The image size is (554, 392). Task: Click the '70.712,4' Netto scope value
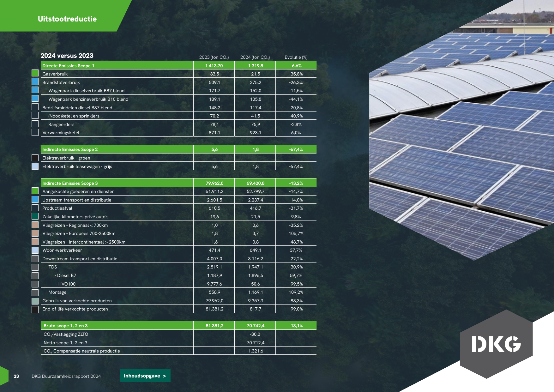coord(256,343)
